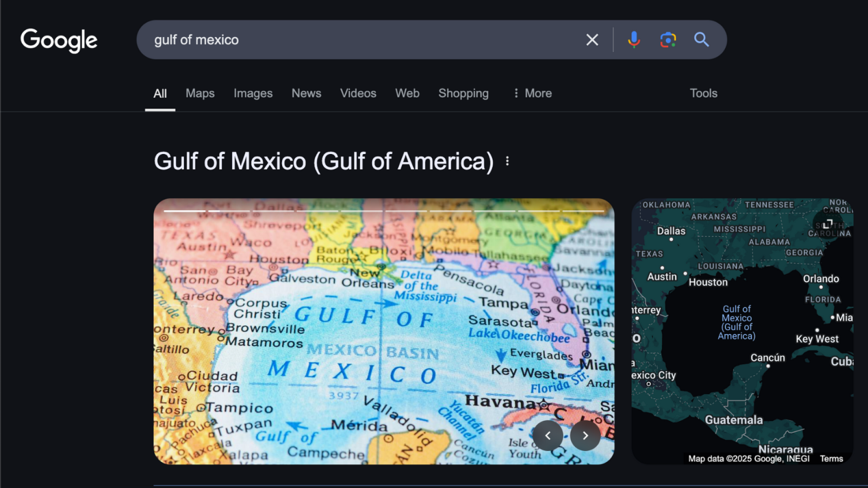Screen dimensions: 868x488
Task: Expand the Tools search filter menu
Action: click(704, 92)
